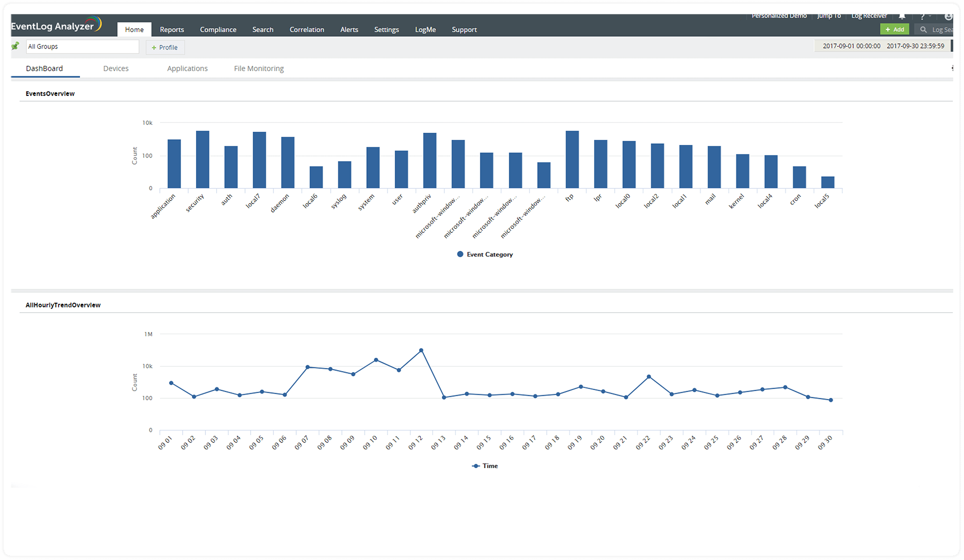Screen dimensions: 964x560
Task: Open the date range picker field
Action: [x=883, y=46]
